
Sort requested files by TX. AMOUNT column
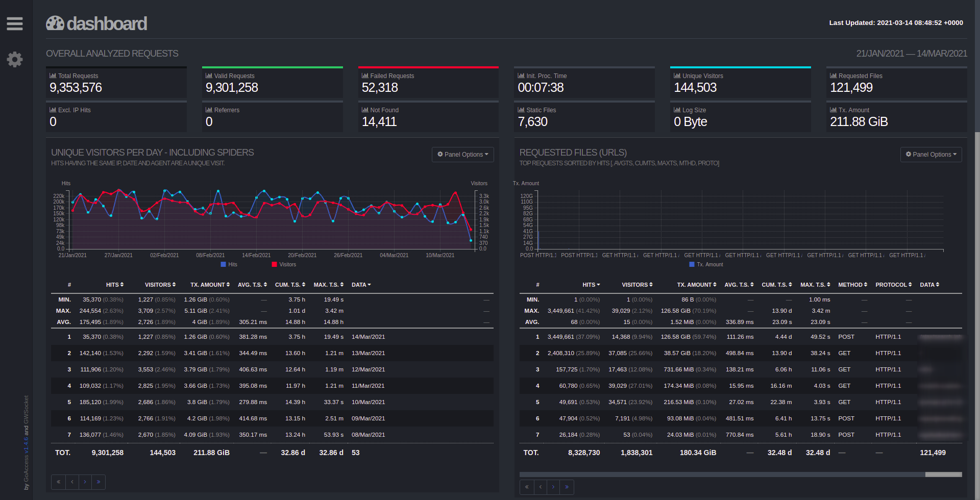pos(697,285)
